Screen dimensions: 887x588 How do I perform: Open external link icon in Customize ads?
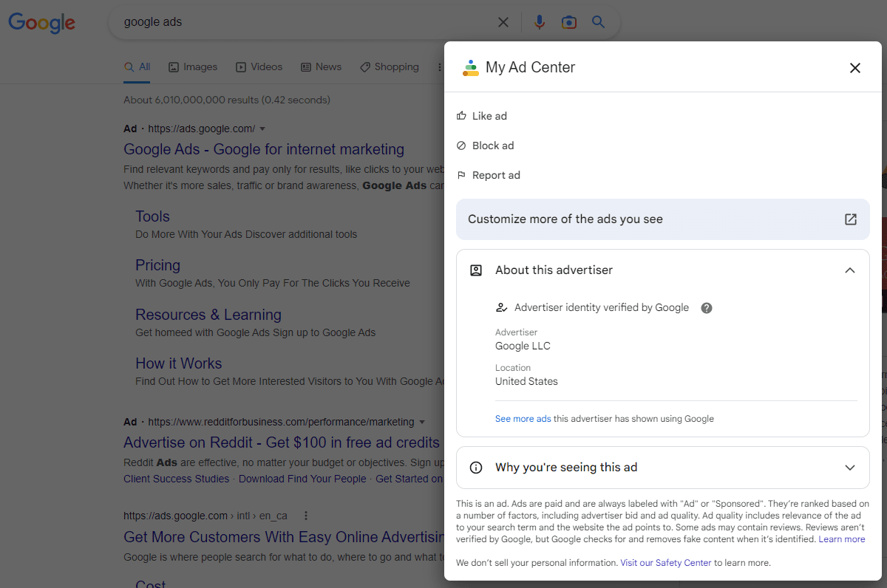coord(851,219)
